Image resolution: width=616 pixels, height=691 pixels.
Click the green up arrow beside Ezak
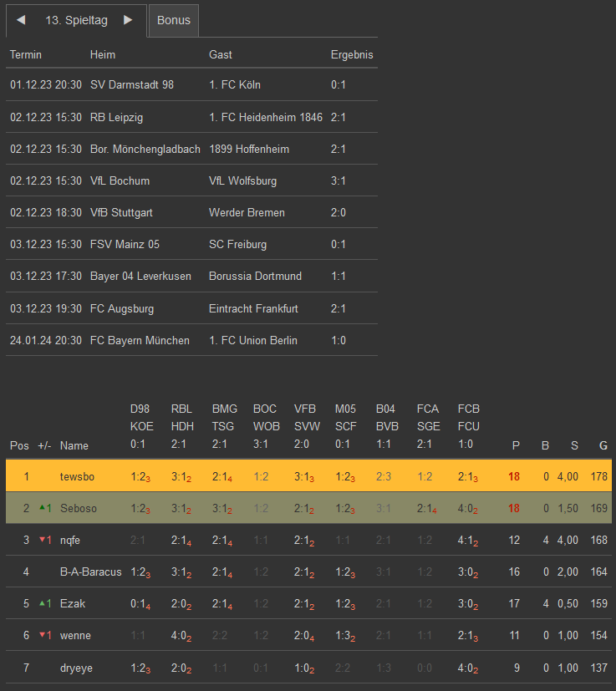(42, 603)
